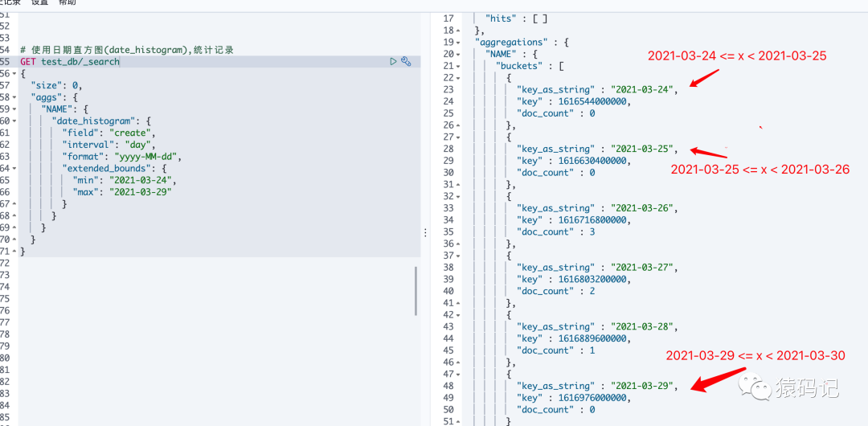
Task: Click doc_count : 0 on line 25
Action: tap(555, 113)
